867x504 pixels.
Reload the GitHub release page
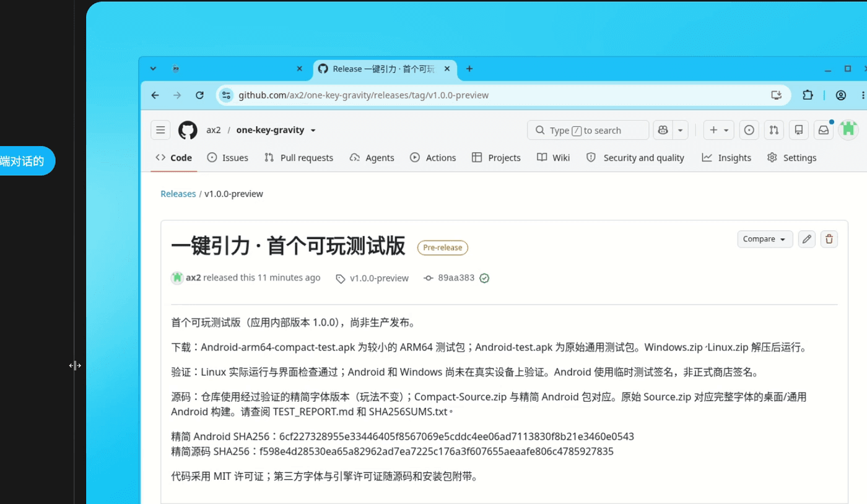click(199, 95)
